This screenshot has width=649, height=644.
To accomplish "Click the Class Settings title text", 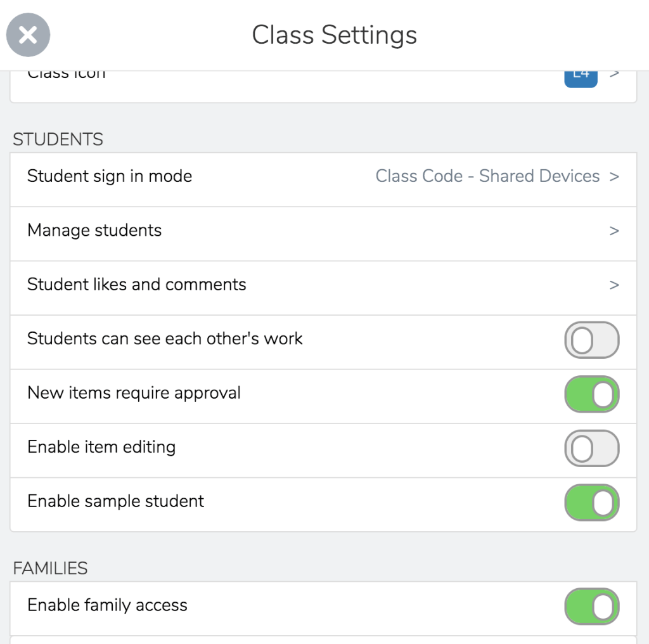I will tap(334, 35).
